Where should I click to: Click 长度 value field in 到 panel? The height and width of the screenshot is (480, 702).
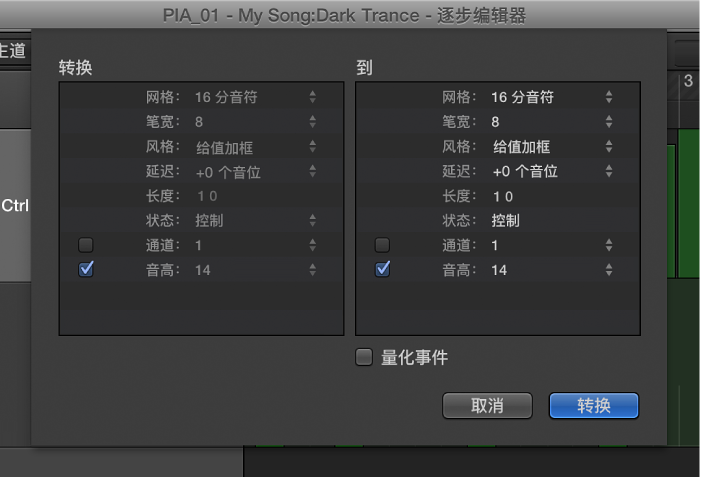(503, 196)
